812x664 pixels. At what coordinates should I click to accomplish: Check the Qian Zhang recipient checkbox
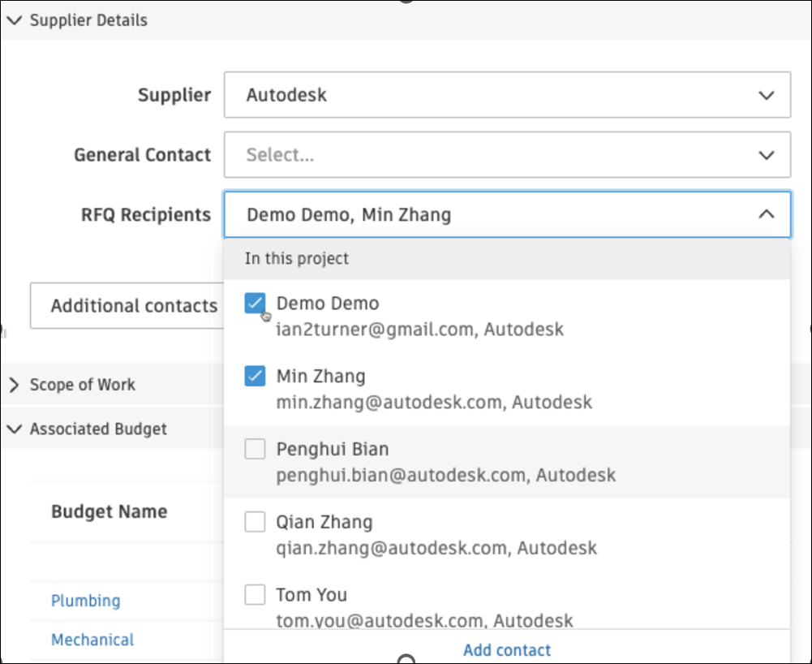click(256, 522)
